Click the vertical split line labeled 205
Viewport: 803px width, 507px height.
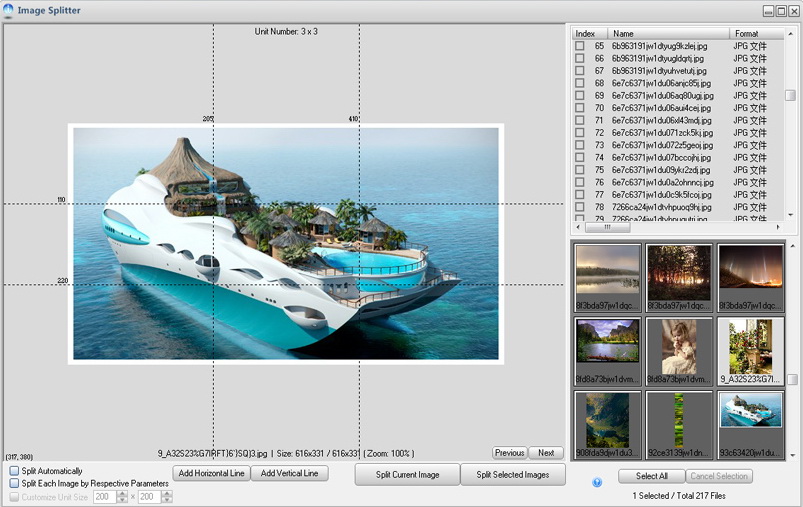[x=214, y=241]
